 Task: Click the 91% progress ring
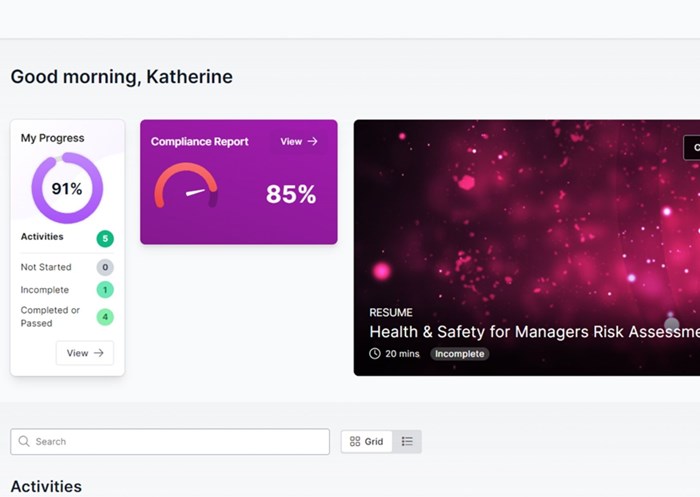click(x=67, y=188)
